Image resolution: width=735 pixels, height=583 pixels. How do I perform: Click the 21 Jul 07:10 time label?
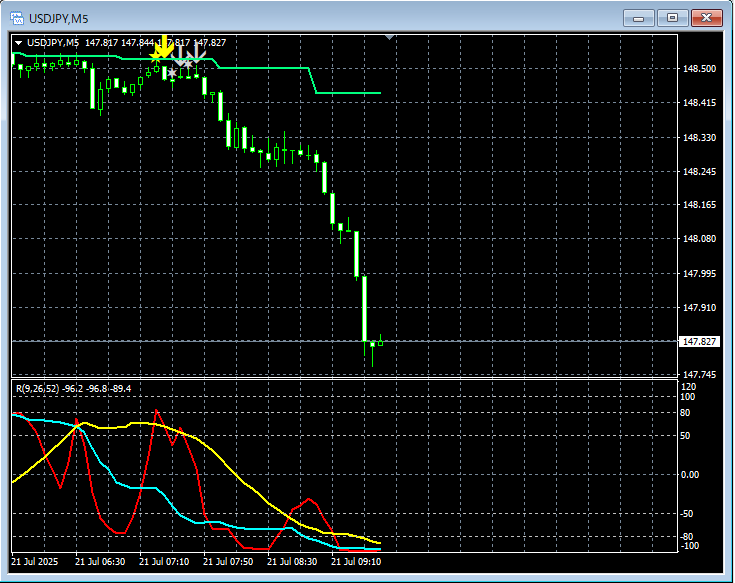click(165, 562)
